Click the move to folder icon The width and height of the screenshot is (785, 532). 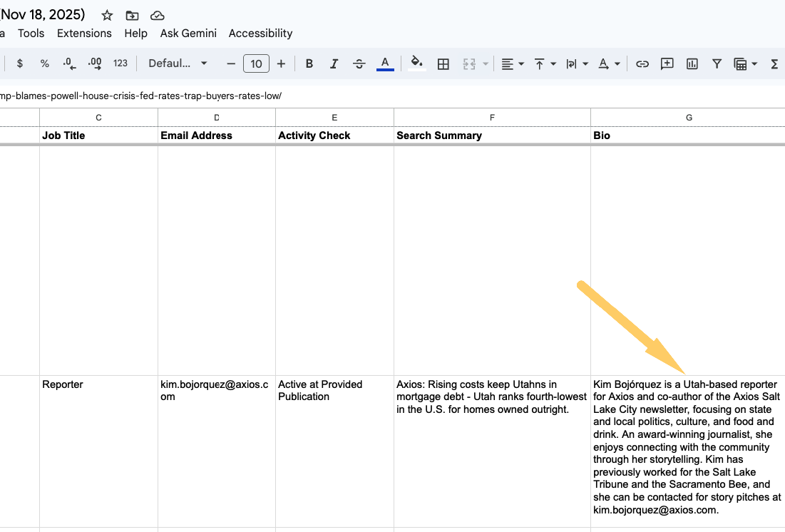[x=132, y=15]
